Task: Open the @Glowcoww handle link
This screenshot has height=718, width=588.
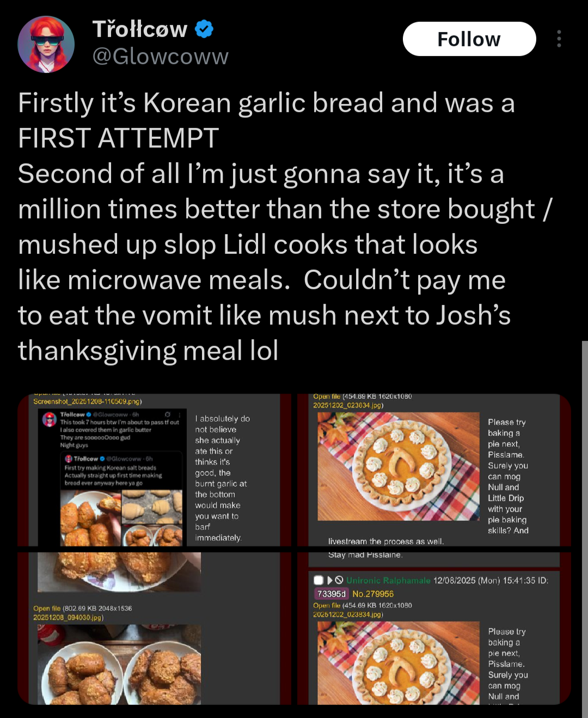Action: pyautogui.click(x=161, y=56)
